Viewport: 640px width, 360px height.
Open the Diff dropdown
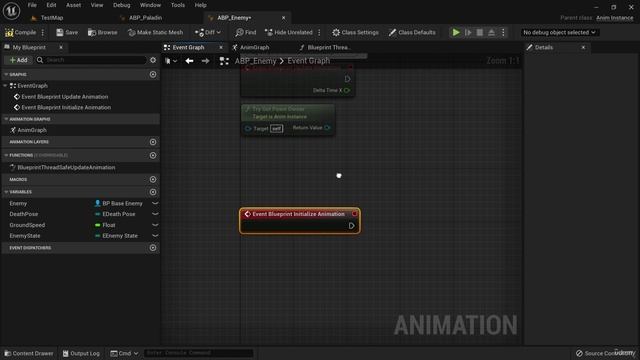tap(208, 32)
